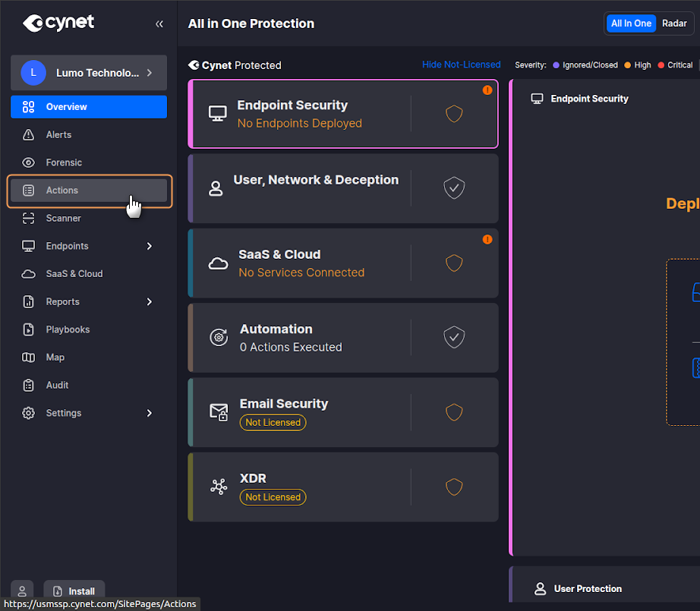
Task: Click the shield icon on Endpoint Security card
Action: (454, 114)
